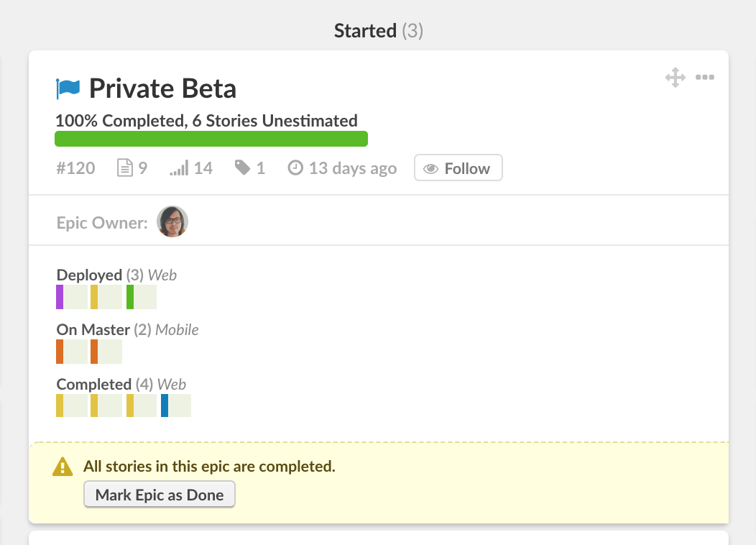Click the stories document icon showing 9

pos(125,168)
